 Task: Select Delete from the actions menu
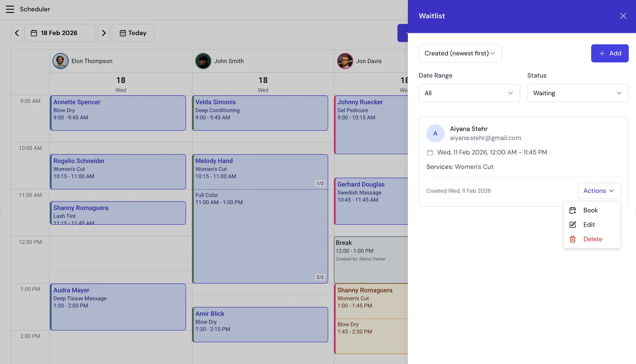tap(593, 239)
